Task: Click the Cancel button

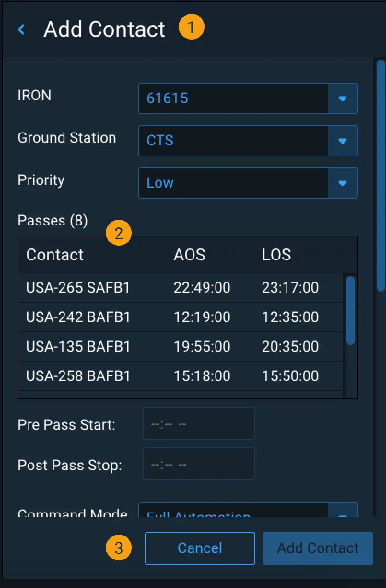Action: pyautogui.click(x=199, y=548)
